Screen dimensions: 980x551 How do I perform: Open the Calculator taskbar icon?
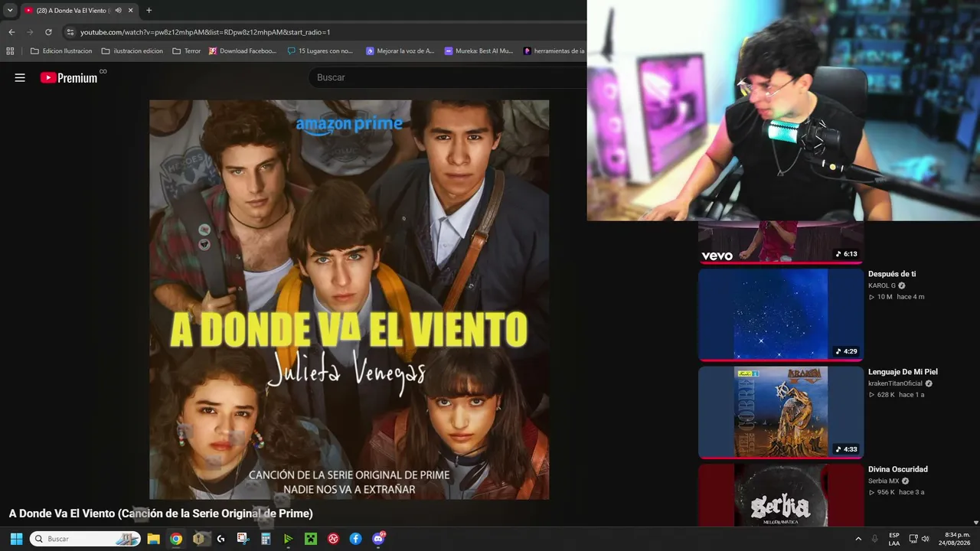coord(266,539)
